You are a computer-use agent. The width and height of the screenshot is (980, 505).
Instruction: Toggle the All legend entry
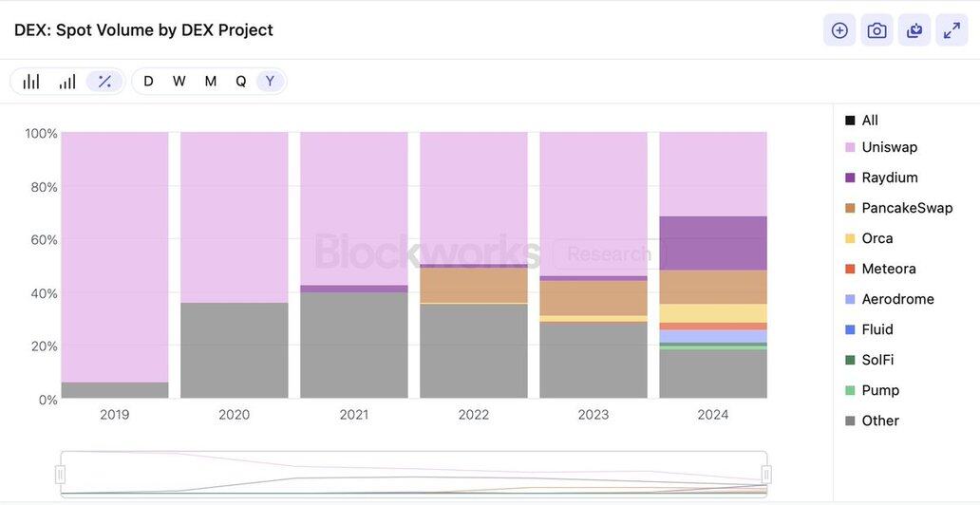[x=861, y=120]
